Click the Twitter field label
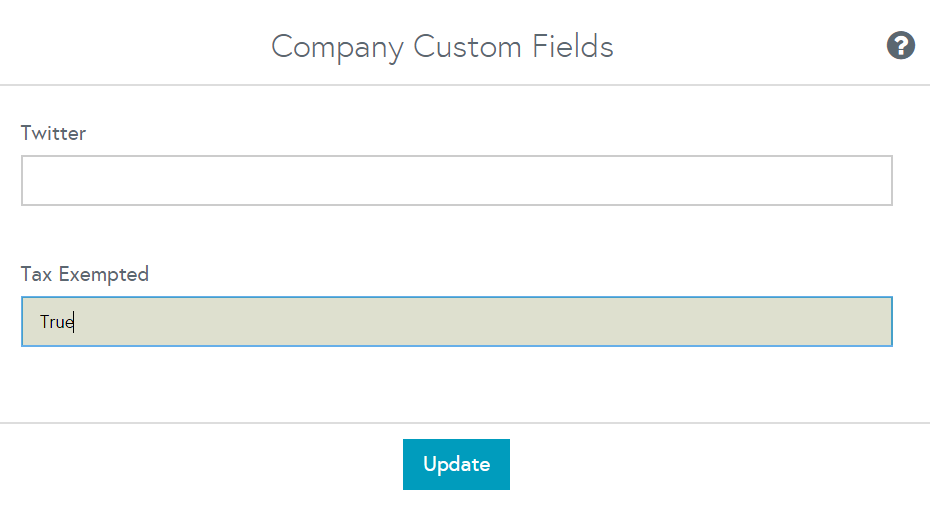 53,133
